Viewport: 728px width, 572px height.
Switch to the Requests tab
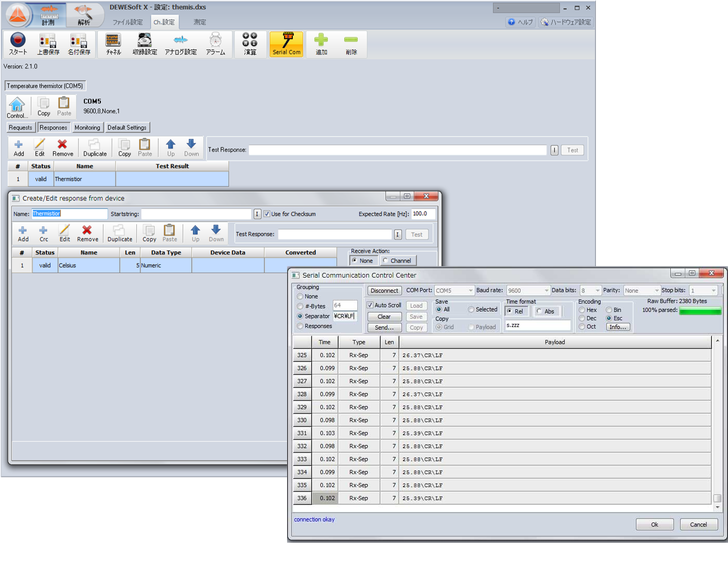point(20,127)
